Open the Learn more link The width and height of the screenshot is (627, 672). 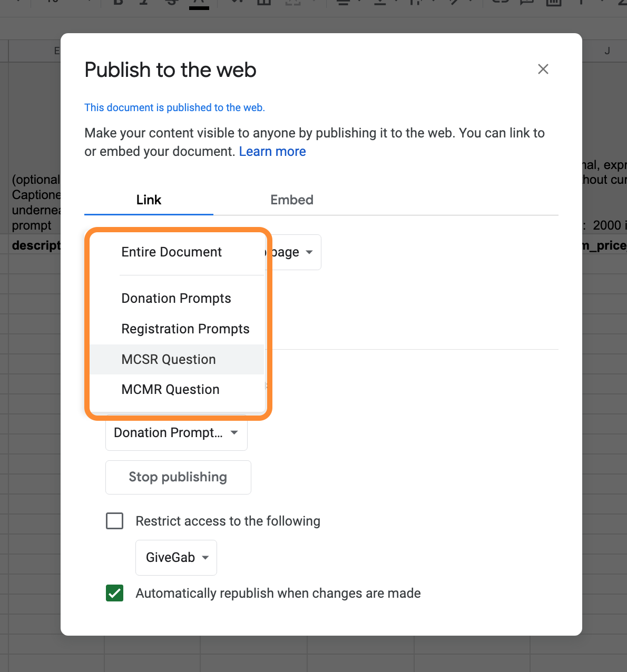click(x=272, y=152)
